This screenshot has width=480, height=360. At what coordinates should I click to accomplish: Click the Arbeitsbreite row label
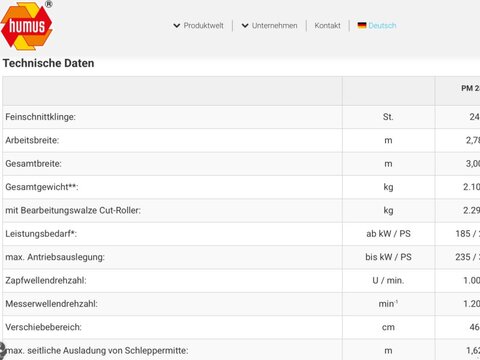click(x=32, y=140)
